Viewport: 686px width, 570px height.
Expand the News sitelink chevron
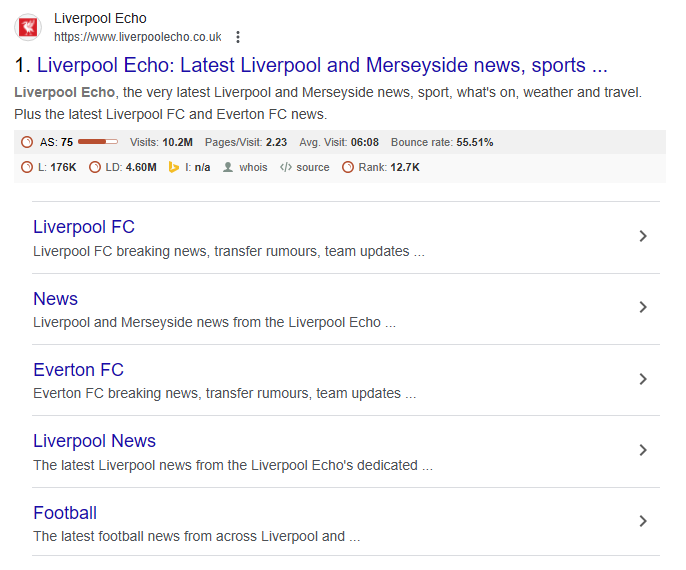pos(643,307)
